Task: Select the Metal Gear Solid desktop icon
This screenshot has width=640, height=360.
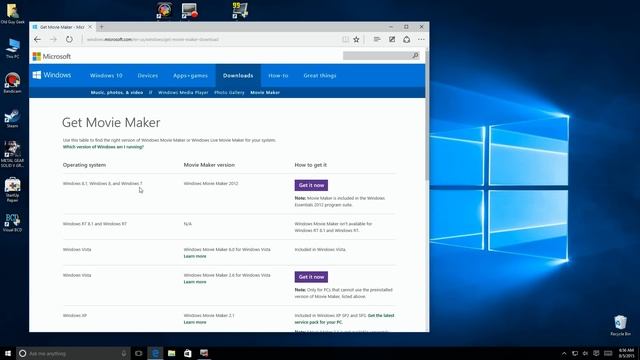Action: click(12, 154)
